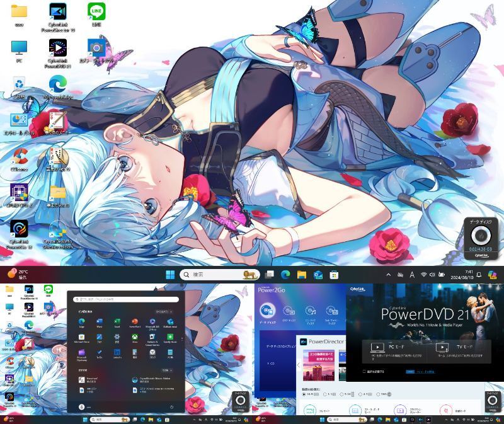Click the main taskbar search box
The height and width of the screenshot is (424, 504).
click(220, 275)
